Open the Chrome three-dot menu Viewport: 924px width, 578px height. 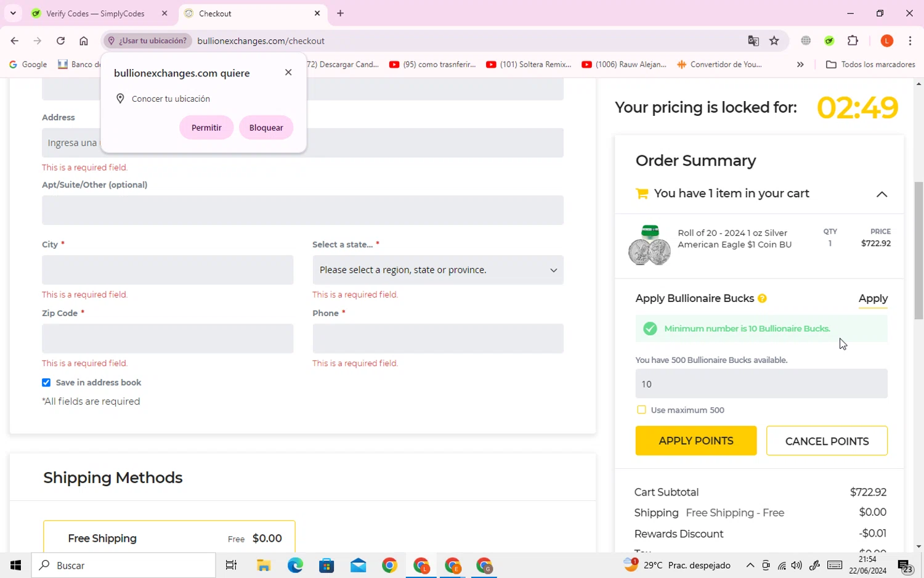(x=910, y=41)
